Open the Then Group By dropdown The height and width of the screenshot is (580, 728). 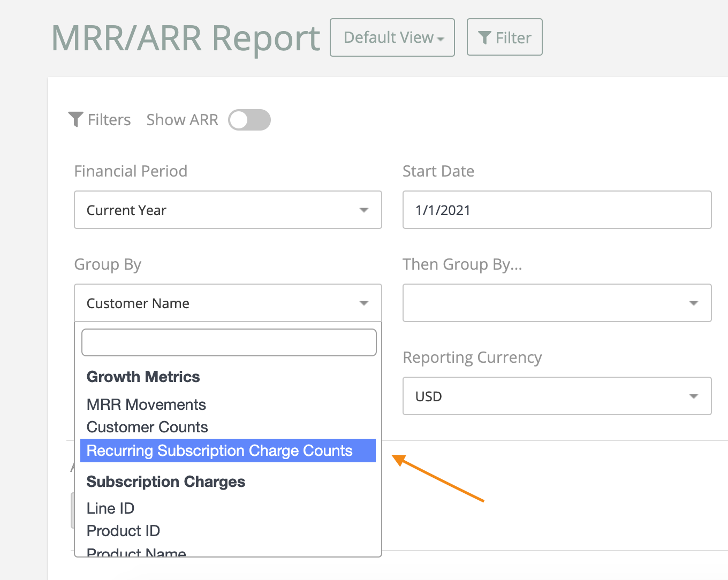[x=557, y=303]
